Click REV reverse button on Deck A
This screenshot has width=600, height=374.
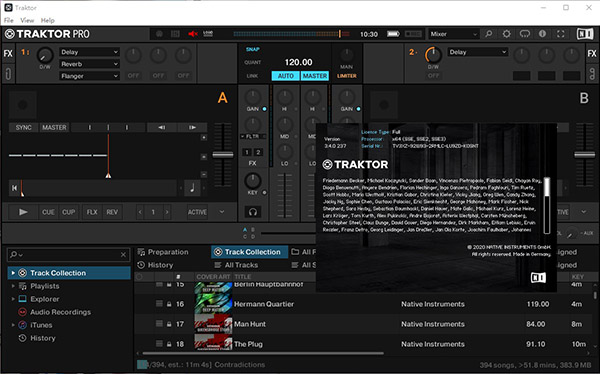(112, 212)
